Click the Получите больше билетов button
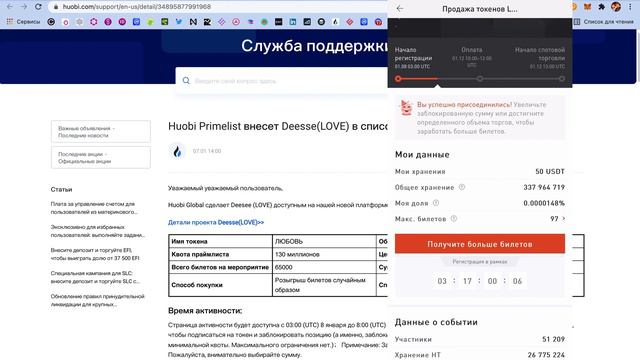This screenshot has height=360, width=640. pyautogui.click(x=480, y=244)
